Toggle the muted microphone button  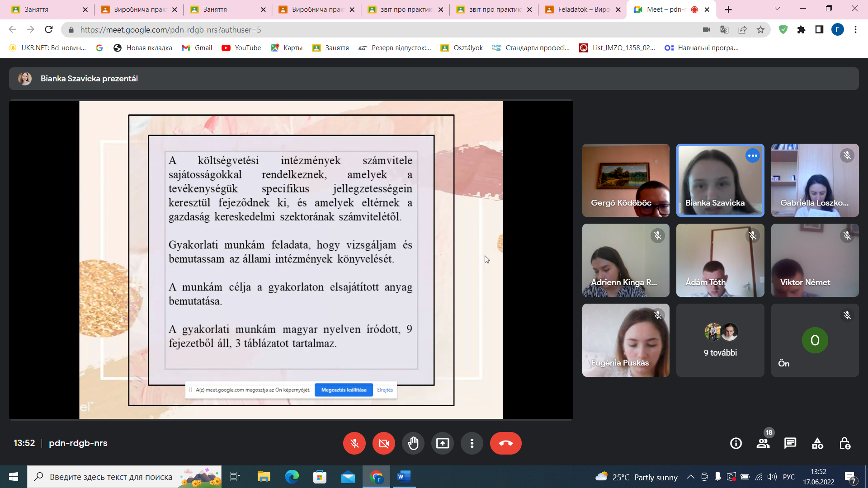[354, 443]
